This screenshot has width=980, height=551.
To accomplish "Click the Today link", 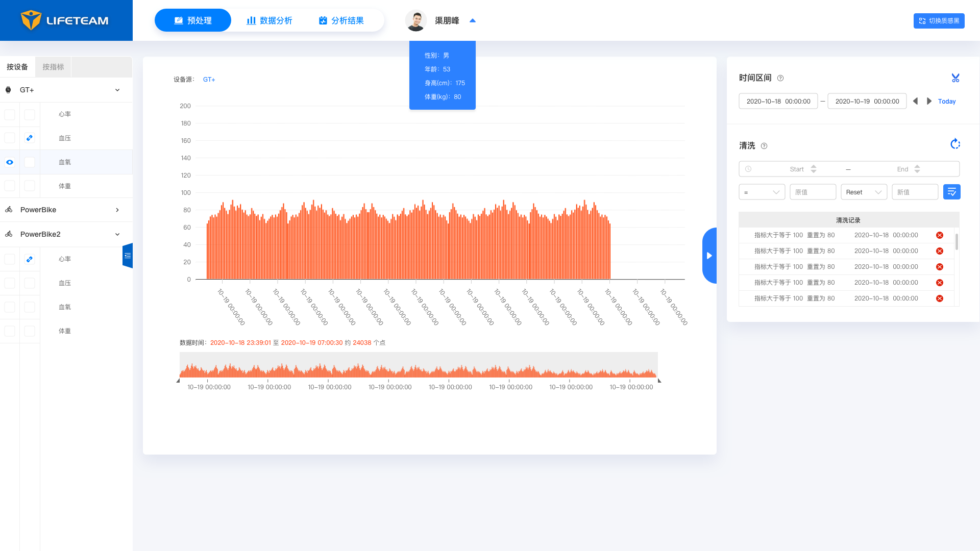I will coord(946,102).
